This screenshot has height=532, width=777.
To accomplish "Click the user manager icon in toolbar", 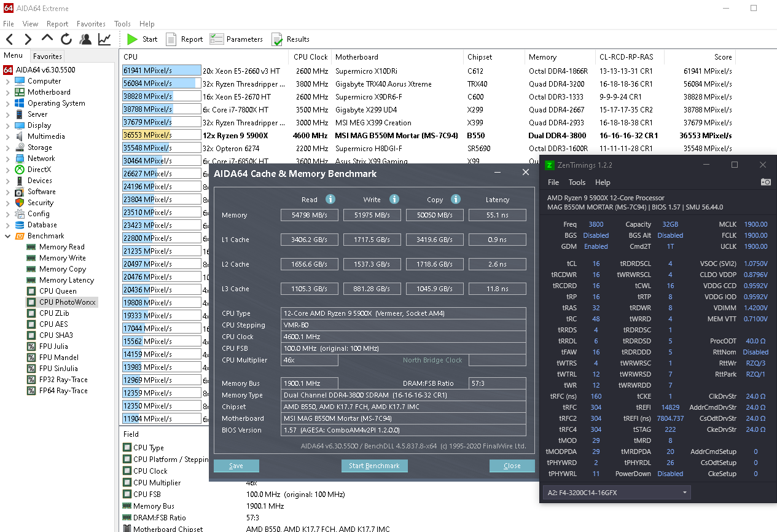I will [x=85, y=39].
